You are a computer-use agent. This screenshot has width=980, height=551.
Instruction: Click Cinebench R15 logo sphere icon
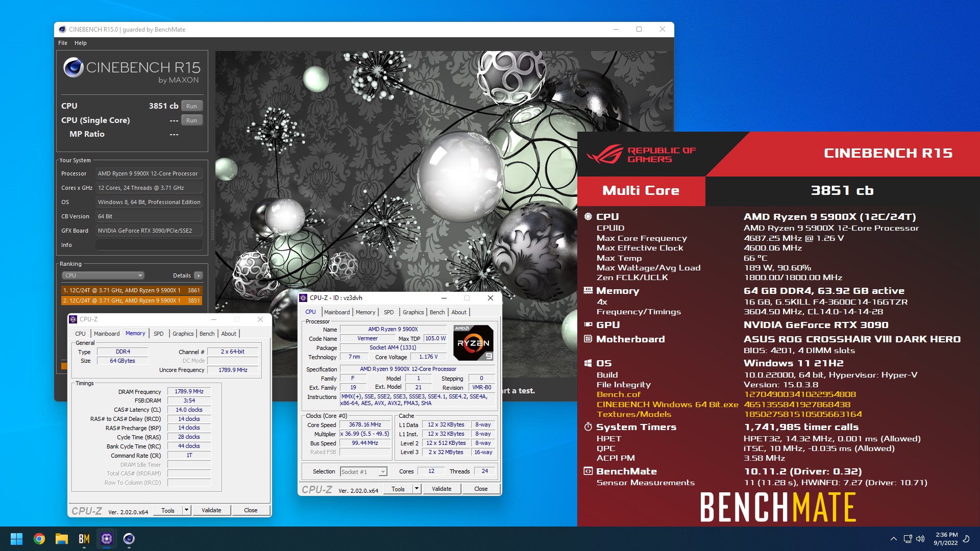73,67
